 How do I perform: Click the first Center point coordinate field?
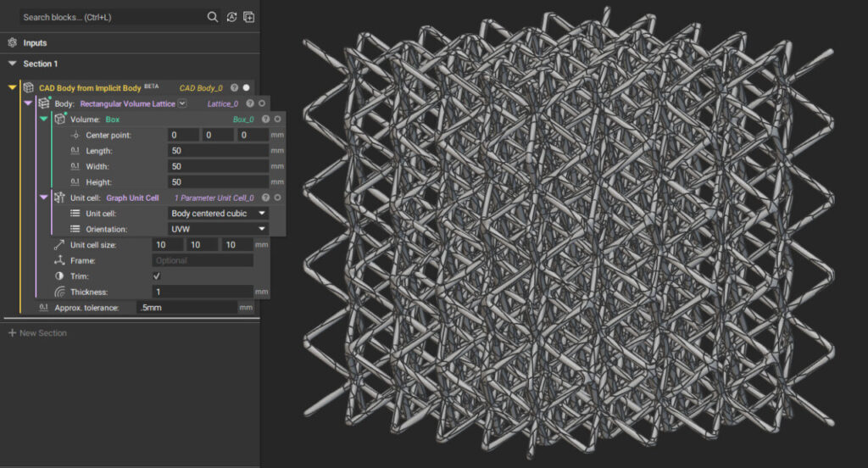pos(183,135)
